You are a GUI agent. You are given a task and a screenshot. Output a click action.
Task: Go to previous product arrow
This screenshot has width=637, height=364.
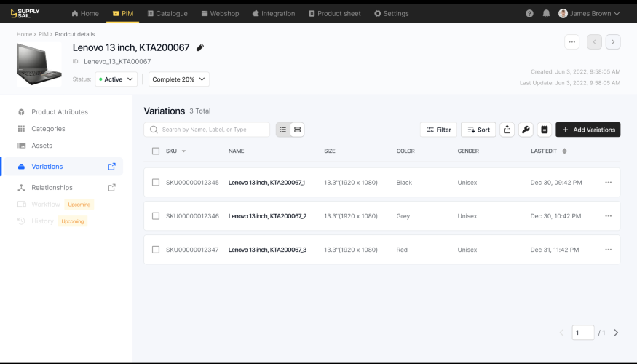(x=594, y=41)
